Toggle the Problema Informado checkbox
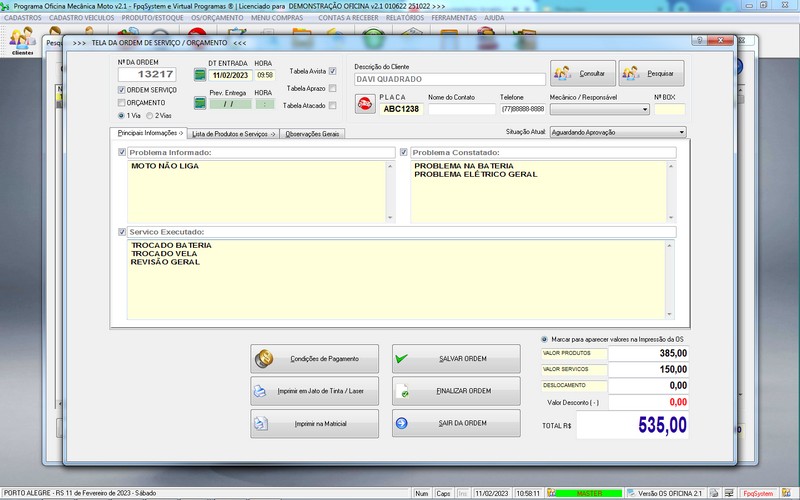This screenshot has height=500, width=800. click(x=122, y=152)
